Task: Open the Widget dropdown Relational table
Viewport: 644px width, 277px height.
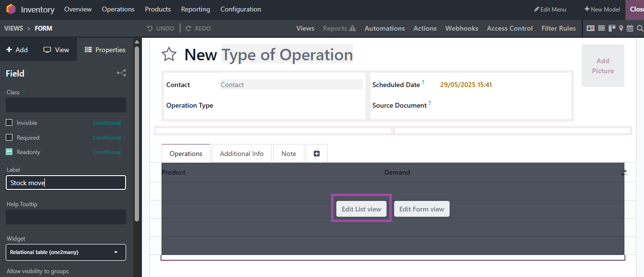Action: 66,252
